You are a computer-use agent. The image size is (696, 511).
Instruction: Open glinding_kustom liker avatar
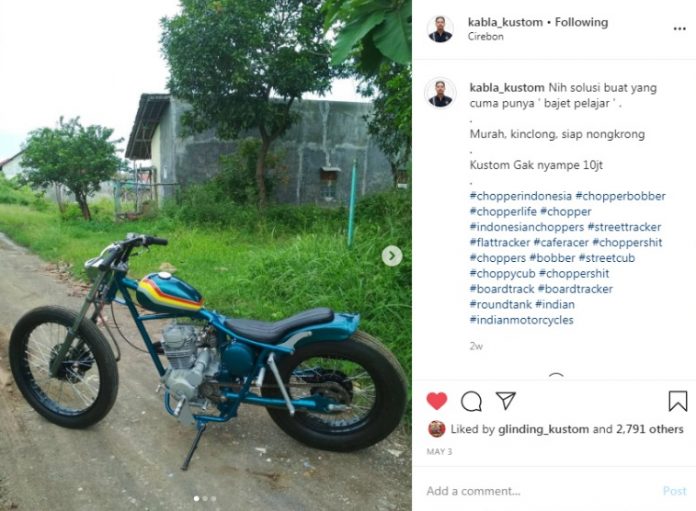(x=437, y=429)
